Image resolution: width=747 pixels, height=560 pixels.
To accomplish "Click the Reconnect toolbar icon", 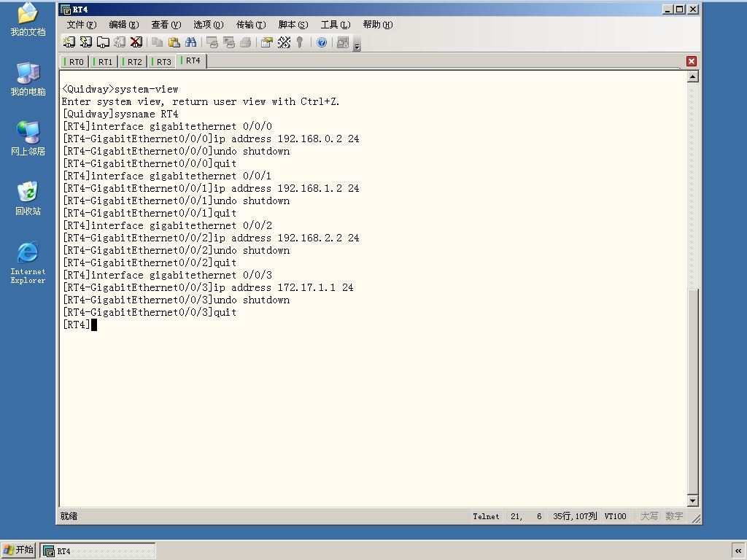I will [120, 42].
